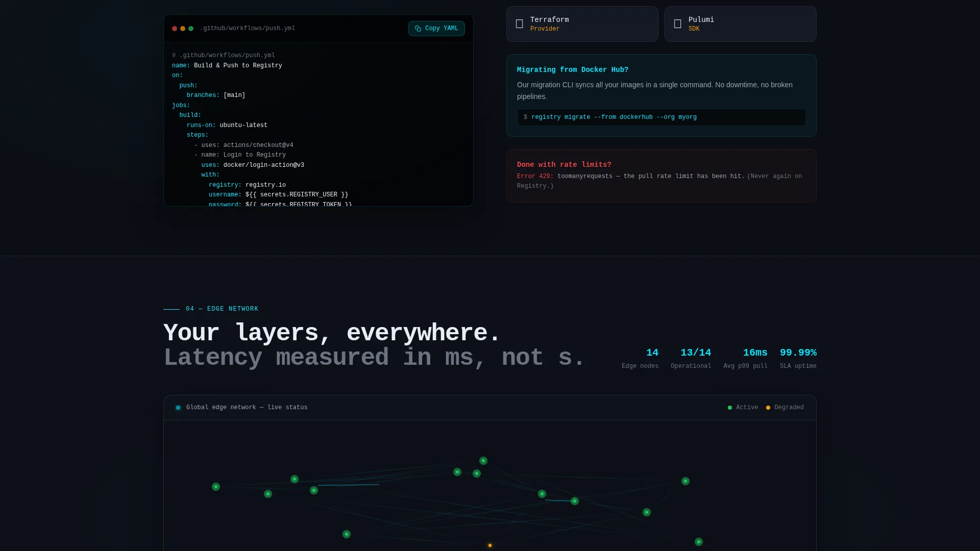Click the '- name: Login to Registry' line
Screen dimensions: 980x551
coord(240,155)
